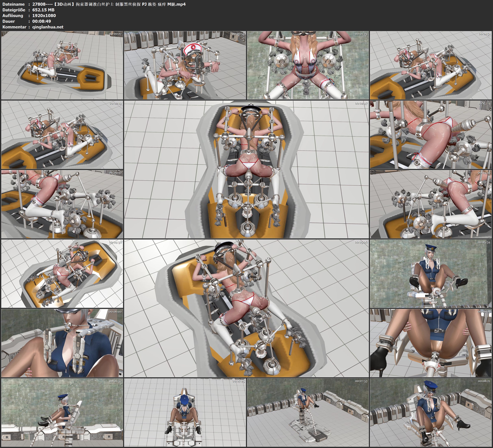Image resolution: width=493 pixels, height=448 pixels.
Task: Open the thumbnail at 00:04:10
Action: (x=431, y=204)
